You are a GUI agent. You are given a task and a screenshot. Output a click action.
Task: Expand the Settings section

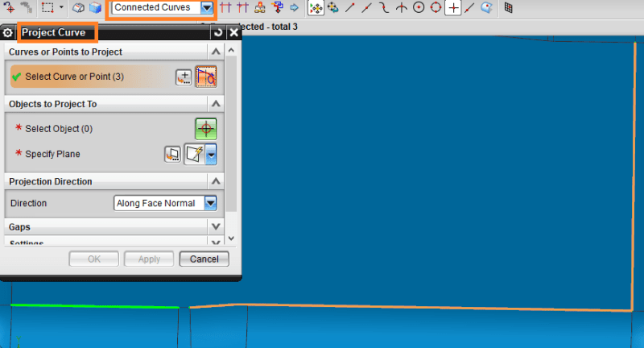click(216, 242)
